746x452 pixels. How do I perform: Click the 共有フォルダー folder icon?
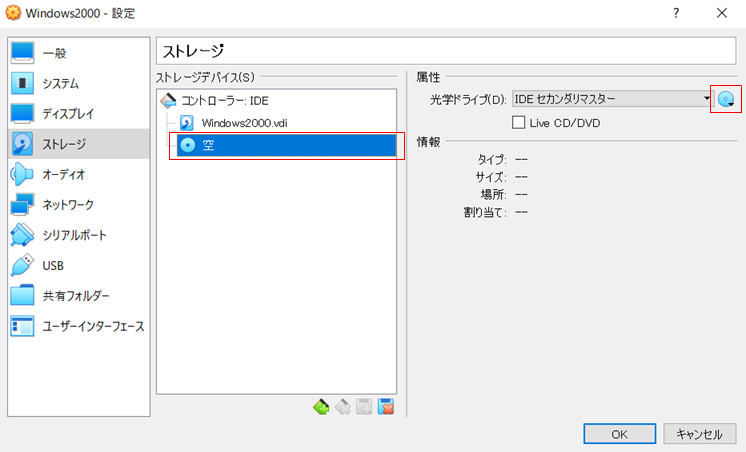22,296
